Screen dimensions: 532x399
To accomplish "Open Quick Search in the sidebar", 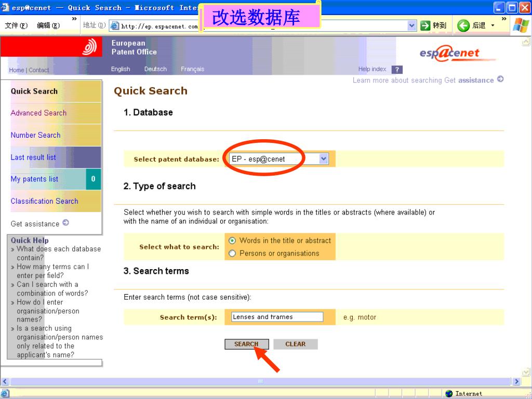I will pyautogui.click(x=34, y=91).
